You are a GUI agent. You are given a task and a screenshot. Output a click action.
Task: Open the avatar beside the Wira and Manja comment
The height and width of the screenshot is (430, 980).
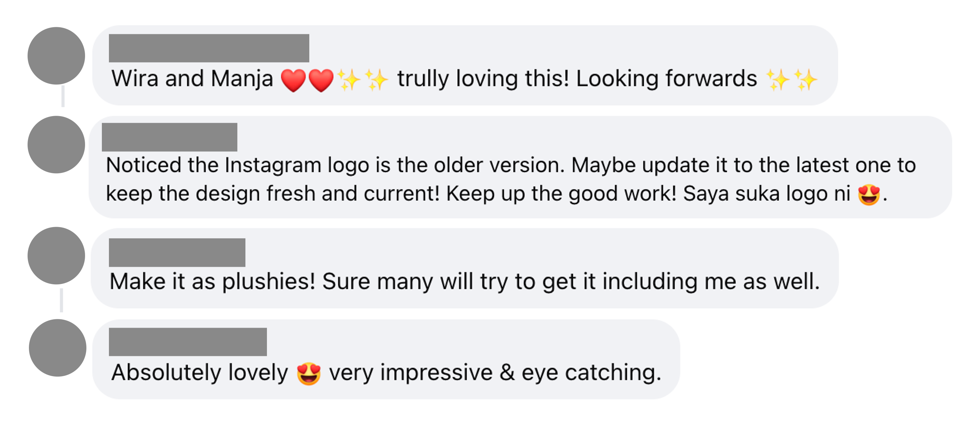tap(56, 56)
